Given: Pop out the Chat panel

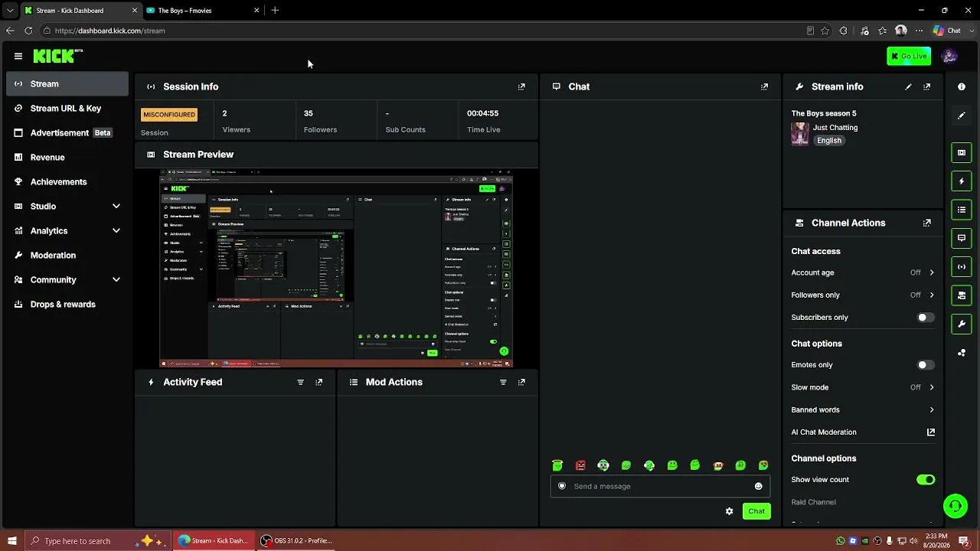Looking at the screenshot, I should pyautogui.click(x=764, y=86).
